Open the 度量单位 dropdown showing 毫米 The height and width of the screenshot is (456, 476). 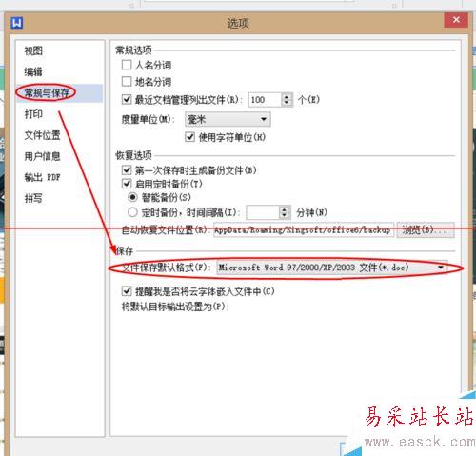[x=228, y=119]
